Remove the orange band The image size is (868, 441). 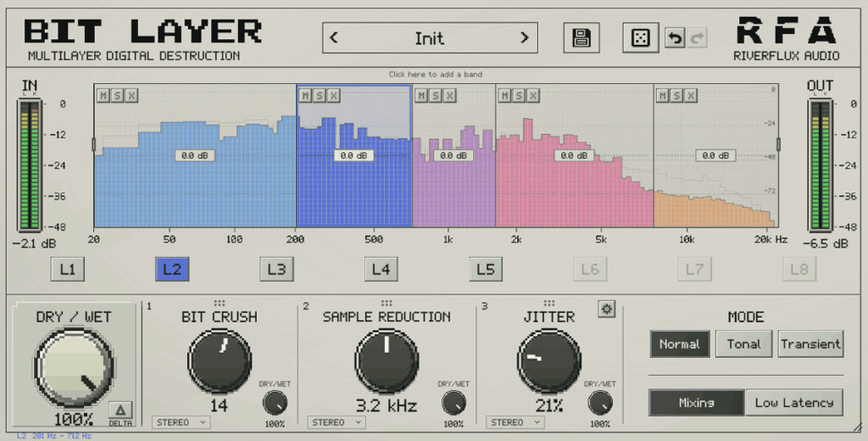[x=690, y=96]
